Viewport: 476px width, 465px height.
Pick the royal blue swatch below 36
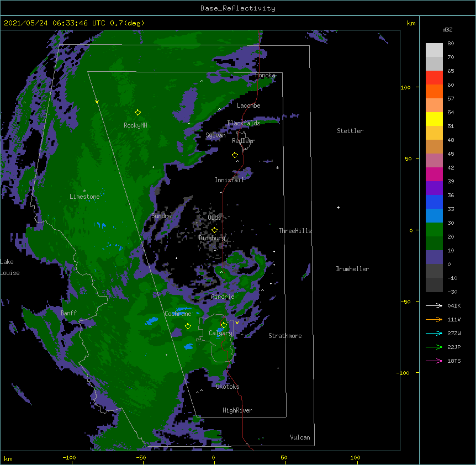point(434,202)
